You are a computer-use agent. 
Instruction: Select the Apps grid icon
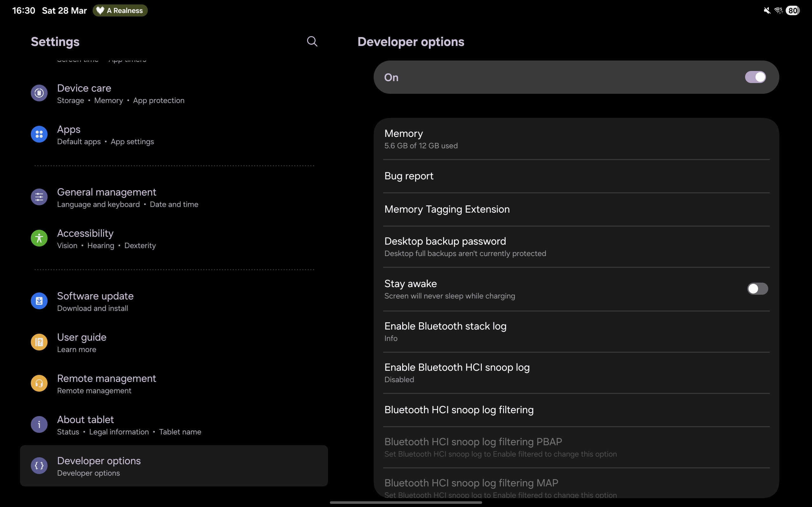click(x=39, y=134)
